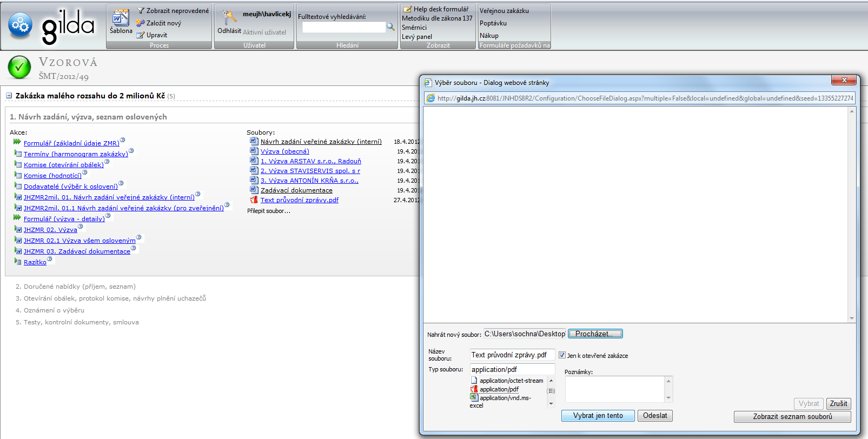Click the Odeslat button

coord(655,416)
